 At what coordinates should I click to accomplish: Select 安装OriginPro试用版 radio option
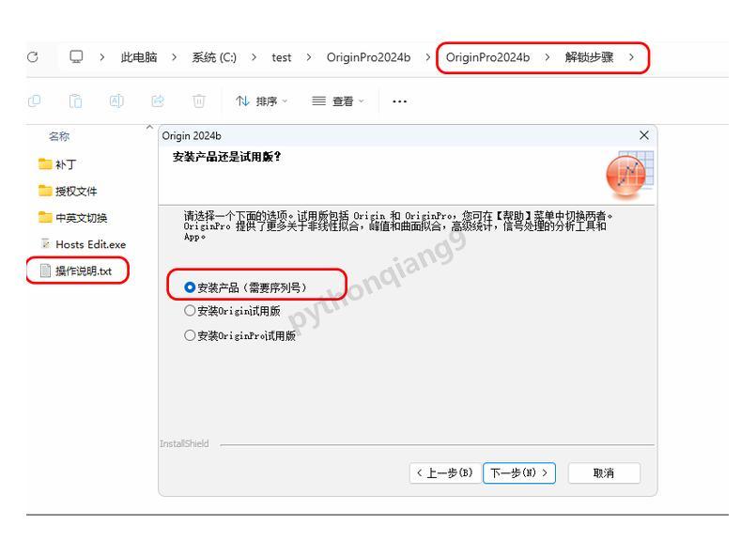point(190,335)
